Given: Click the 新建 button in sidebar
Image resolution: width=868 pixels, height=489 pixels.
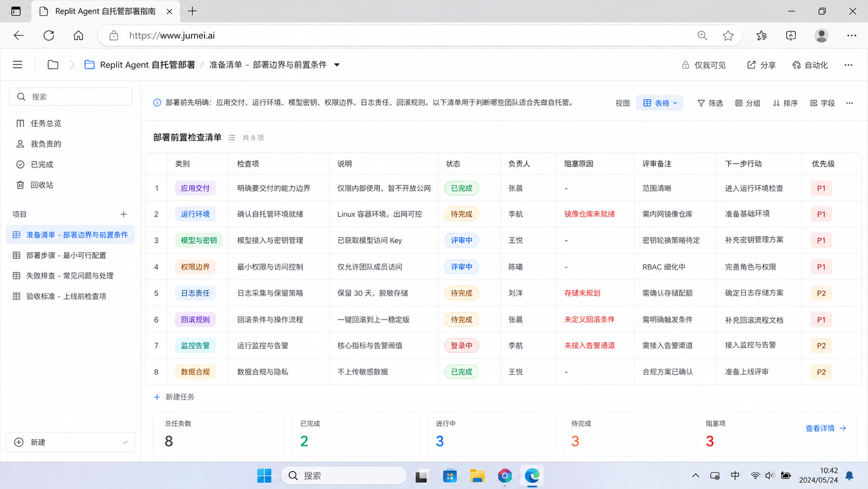Looking at the screenshot, I should point(71,442).
